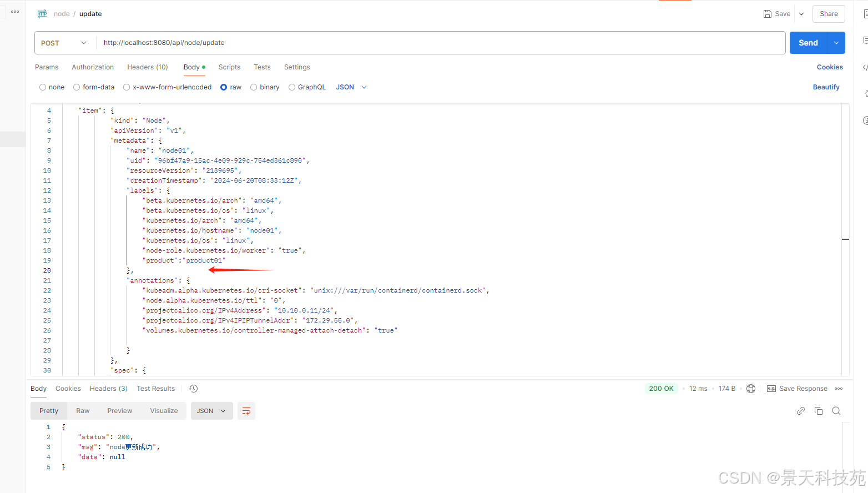
Task: Open Headers (10) request tab
Action: [148, 67]
